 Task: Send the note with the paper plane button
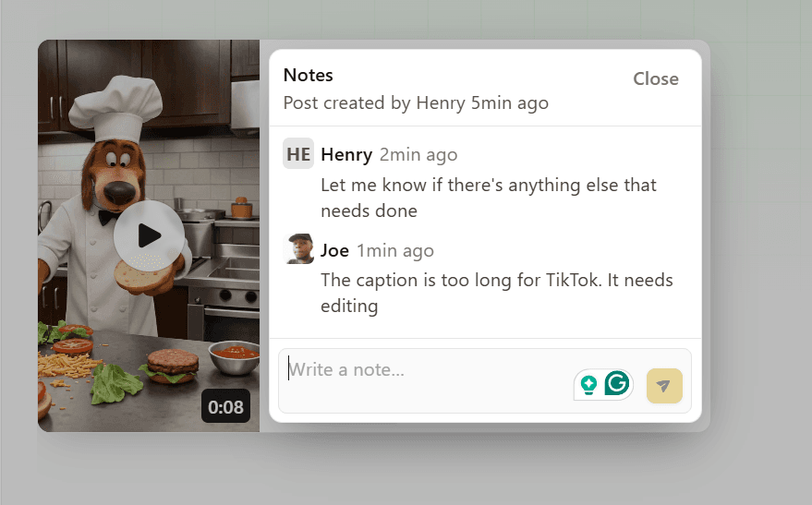pos(664,386)
